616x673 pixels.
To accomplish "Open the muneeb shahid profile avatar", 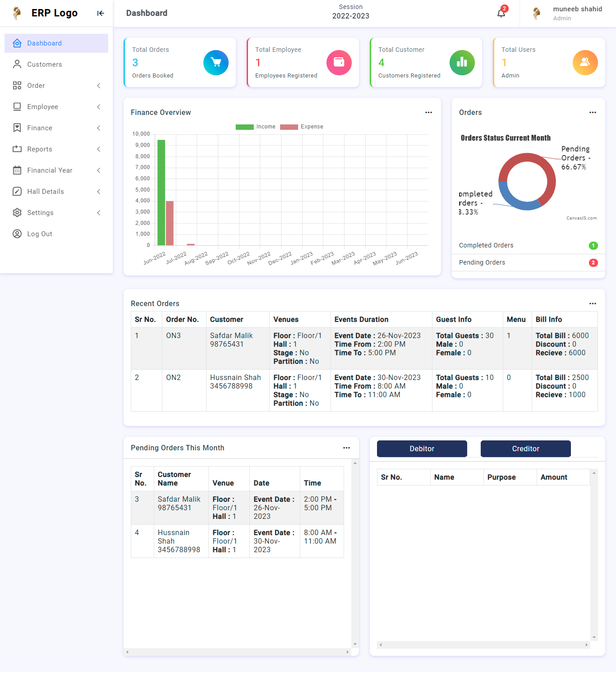I will click(537, 13).
